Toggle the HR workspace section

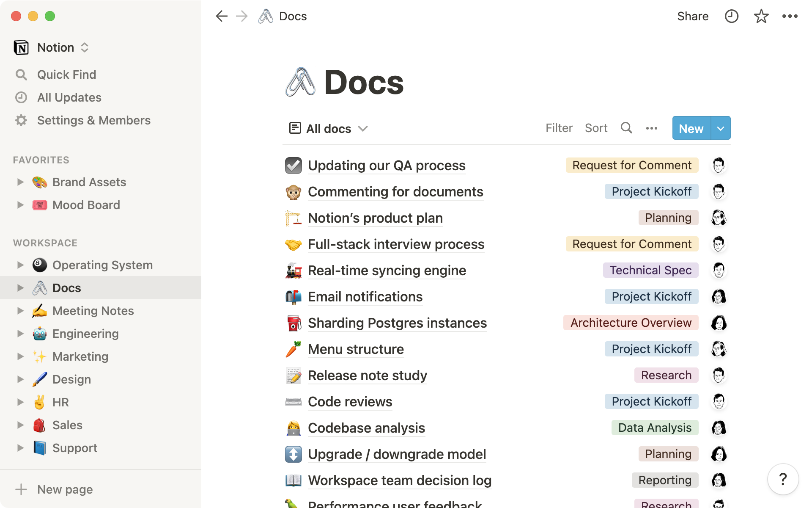[19, 402]
